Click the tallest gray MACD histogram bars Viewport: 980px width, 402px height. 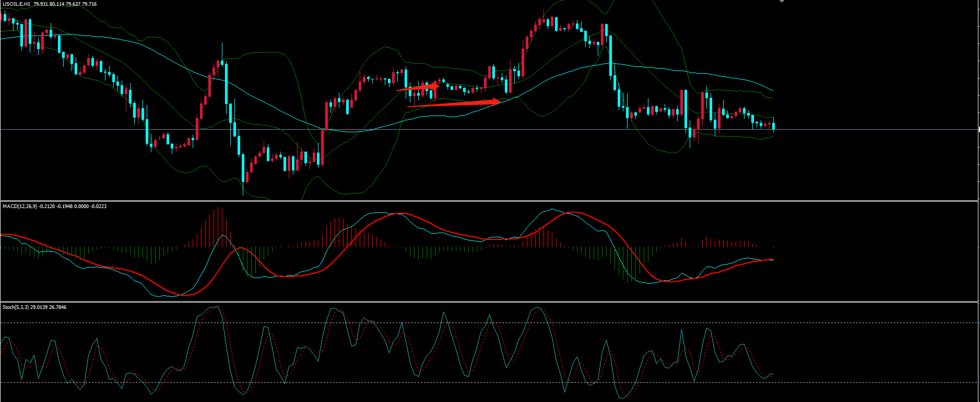219,225
